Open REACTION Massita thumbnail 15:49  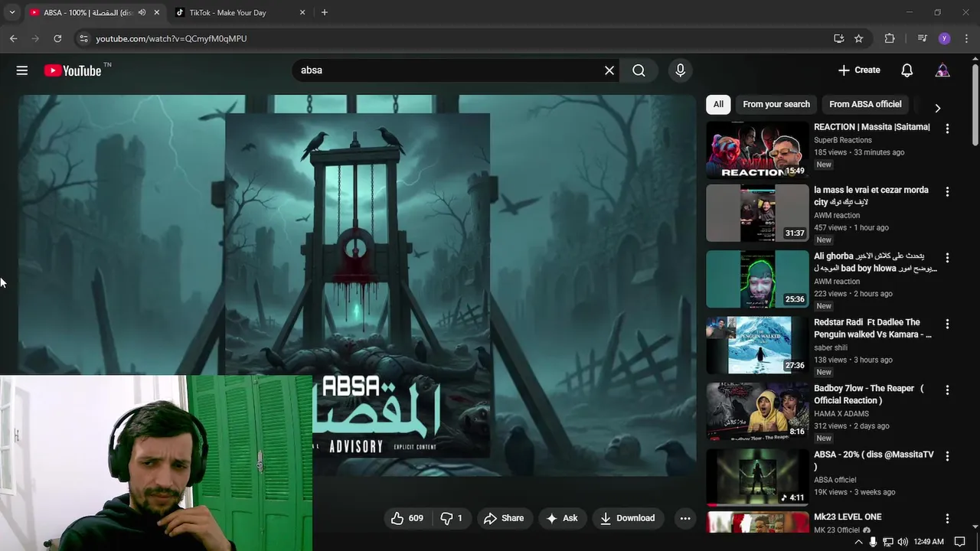[757, 150]
